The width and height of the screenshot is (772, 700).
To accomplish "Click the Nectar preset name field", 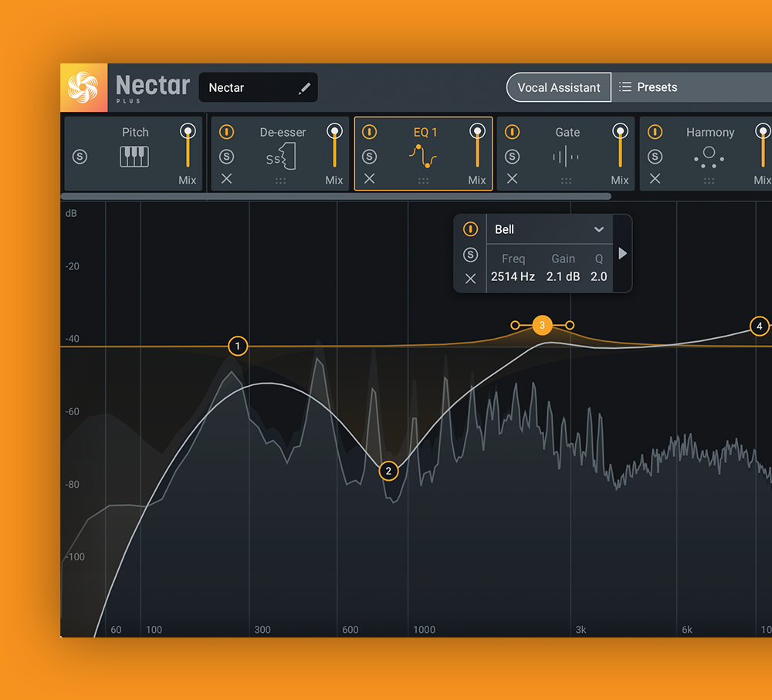I will point(258,88).
